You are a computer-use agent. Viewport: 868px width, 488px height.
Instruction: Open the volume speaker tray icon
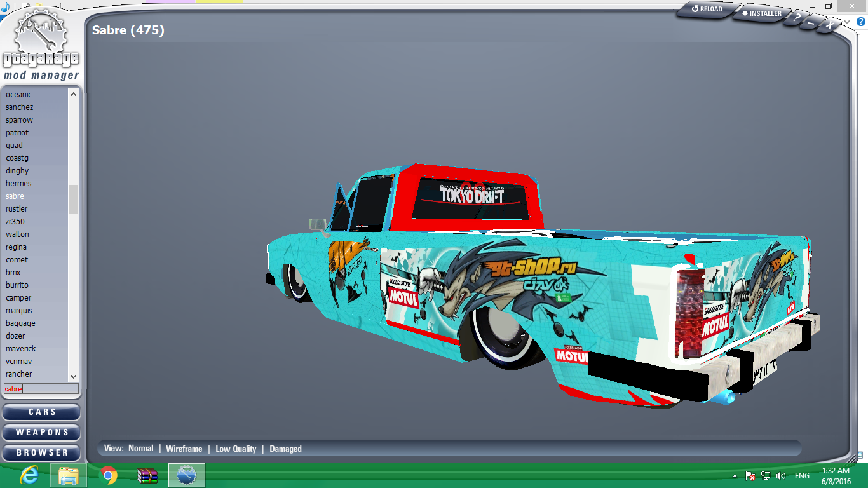click(x=781, y=476)
